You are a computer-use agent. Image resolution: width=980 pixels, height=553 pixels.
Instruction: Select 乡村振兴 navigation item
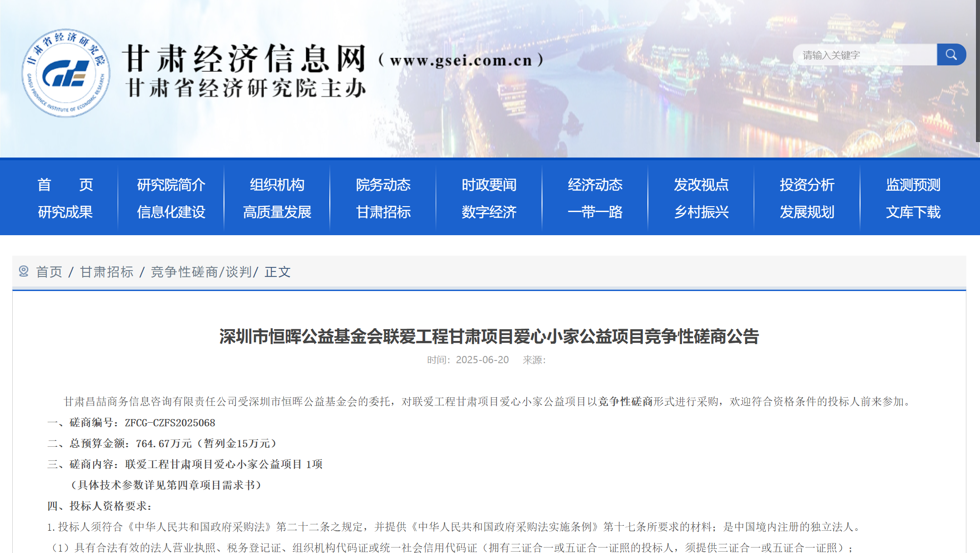pyautogui.click(x=701, y=212)
